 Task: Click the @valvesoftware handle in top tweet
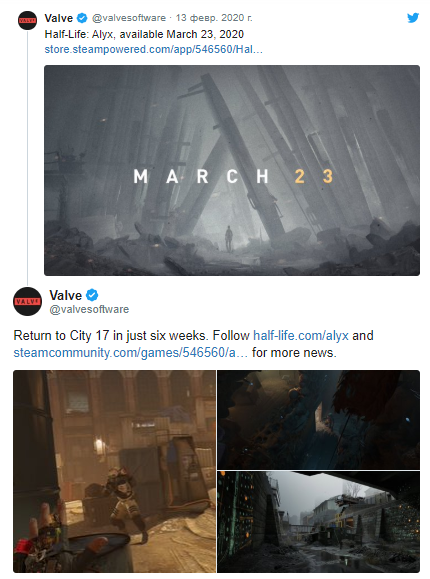129,18
